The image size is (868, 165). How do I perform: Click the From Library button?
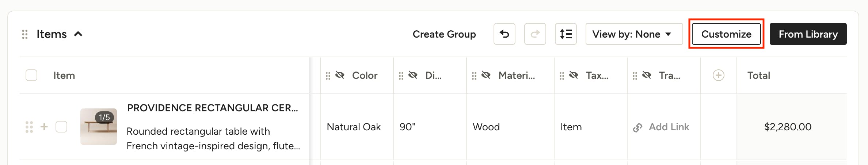808,34
